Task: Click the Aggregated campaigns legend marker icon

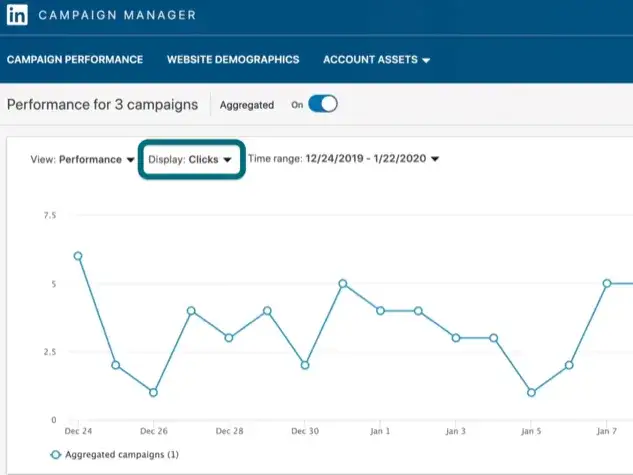Action: (55, 455)
